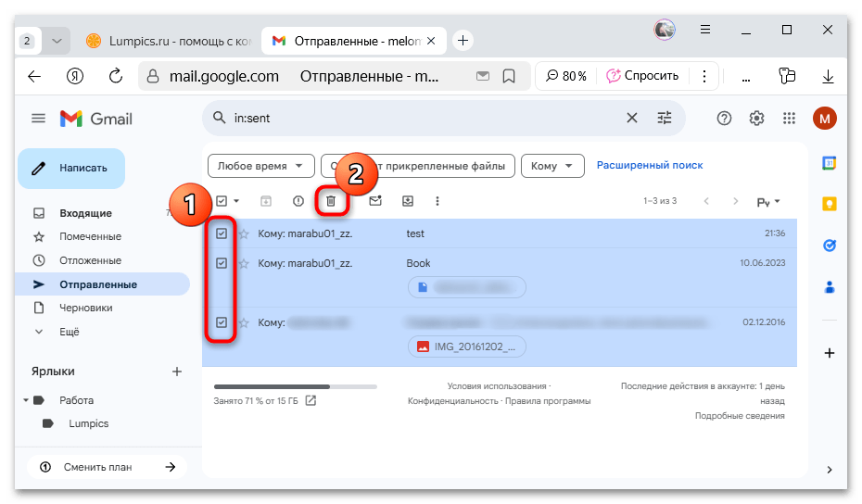The height and width of the screenshot is (504, 862).
Task: Open Gmail support help icon
Action: [724, 119]
